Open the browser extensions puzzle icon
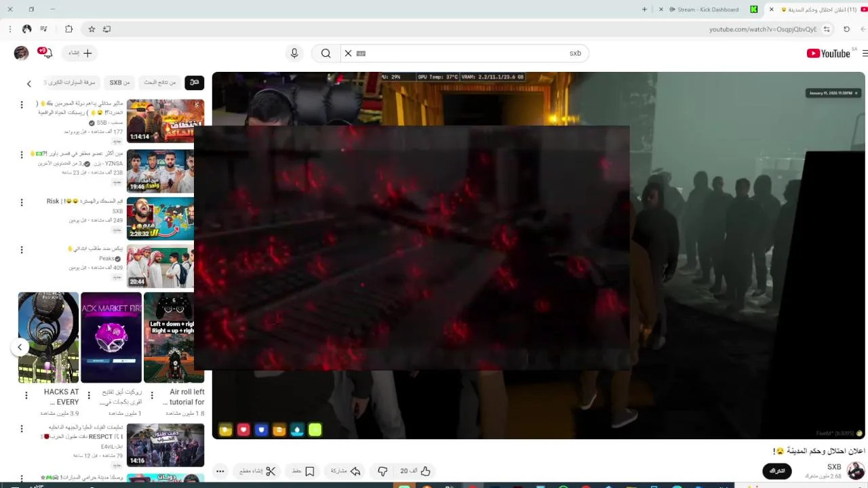This screenshot has height=488, width=868. (x=68, y=29)
